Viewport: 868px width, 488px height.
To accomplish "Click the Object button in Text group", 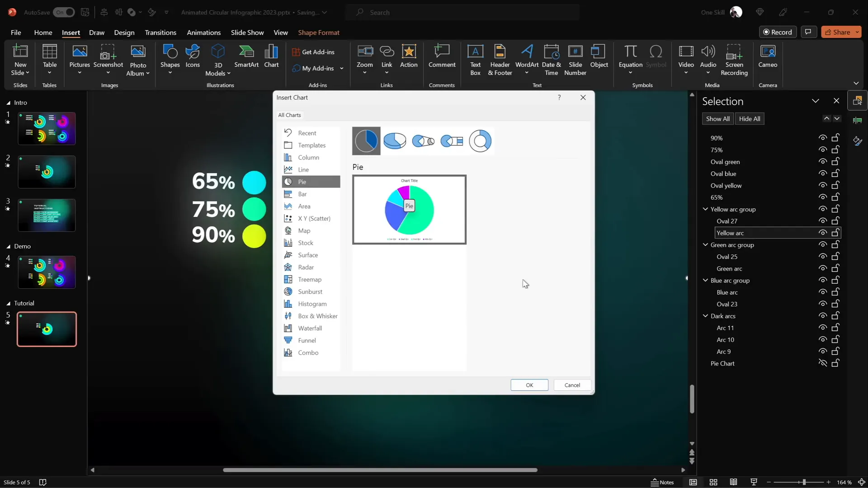I will pyautogui.click(x=599, y=56).
